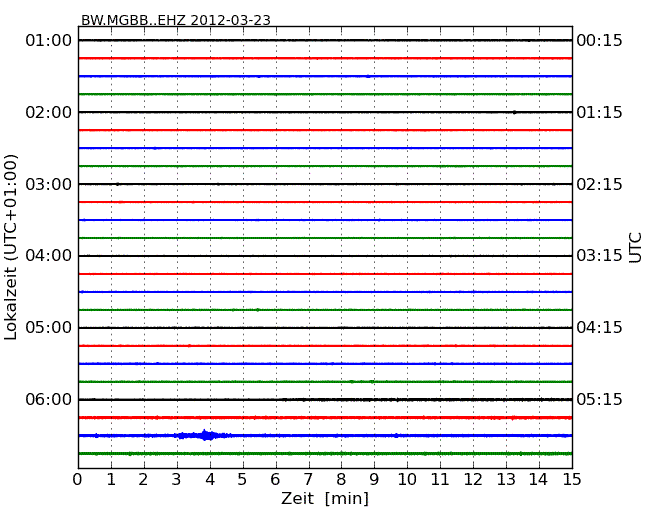The image size is (650, 520).
Task: Select x-axis tick label 10
Action: [407, 479]
